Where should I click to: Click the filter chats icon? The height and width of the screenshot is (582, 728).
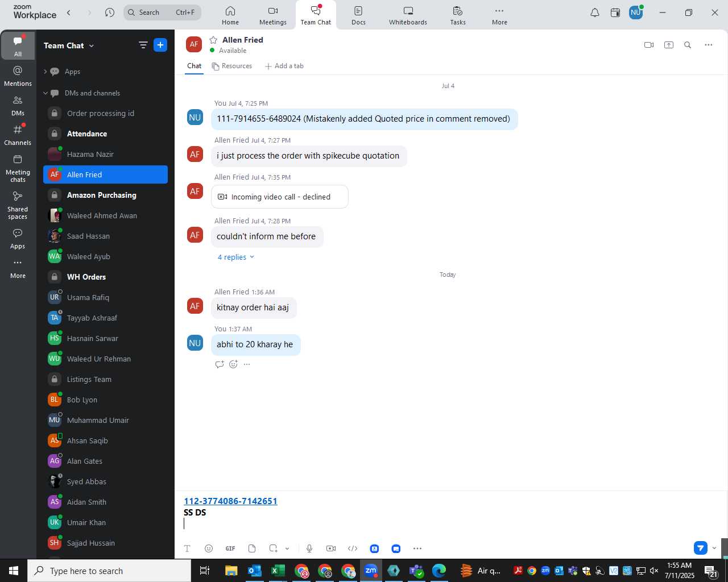click(143, 45)
